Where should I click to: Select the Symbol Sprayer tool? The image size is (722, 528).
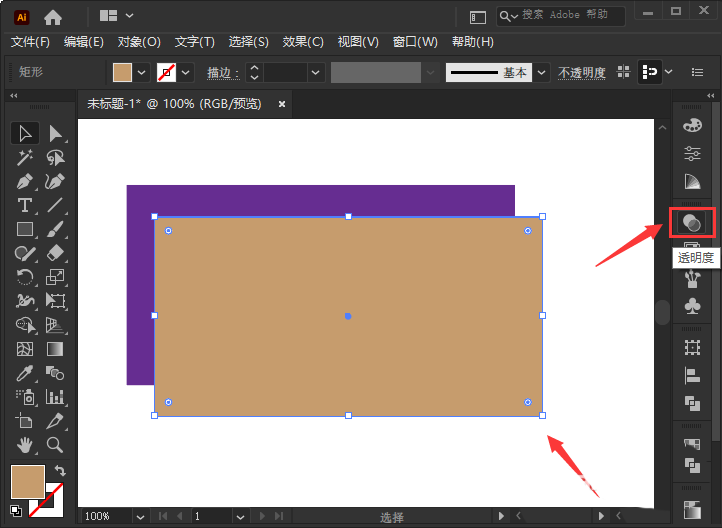pos(25,397)
